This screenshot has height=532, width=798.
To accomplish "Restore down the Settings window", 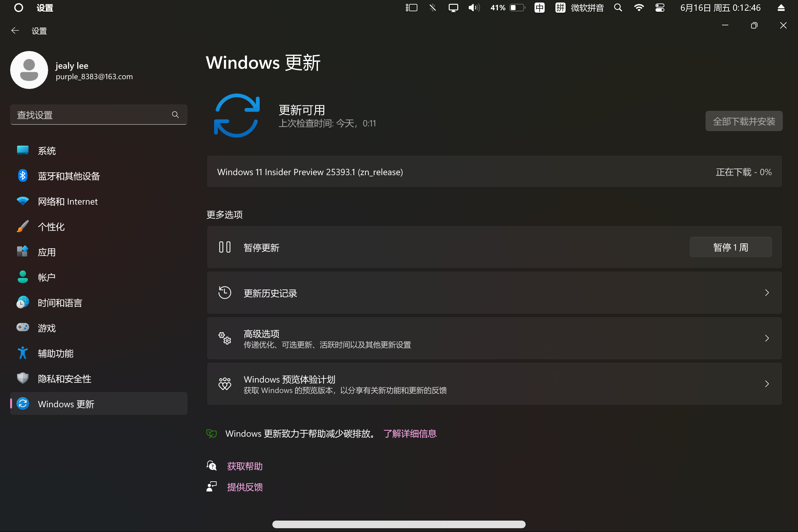I will coord(754,25).
